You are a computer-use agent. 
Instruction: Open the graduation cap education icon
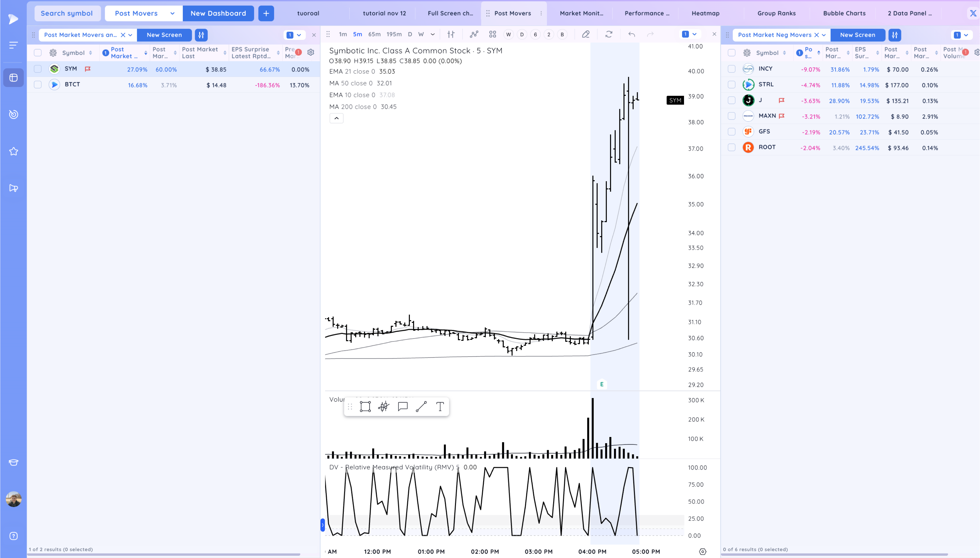13,462
